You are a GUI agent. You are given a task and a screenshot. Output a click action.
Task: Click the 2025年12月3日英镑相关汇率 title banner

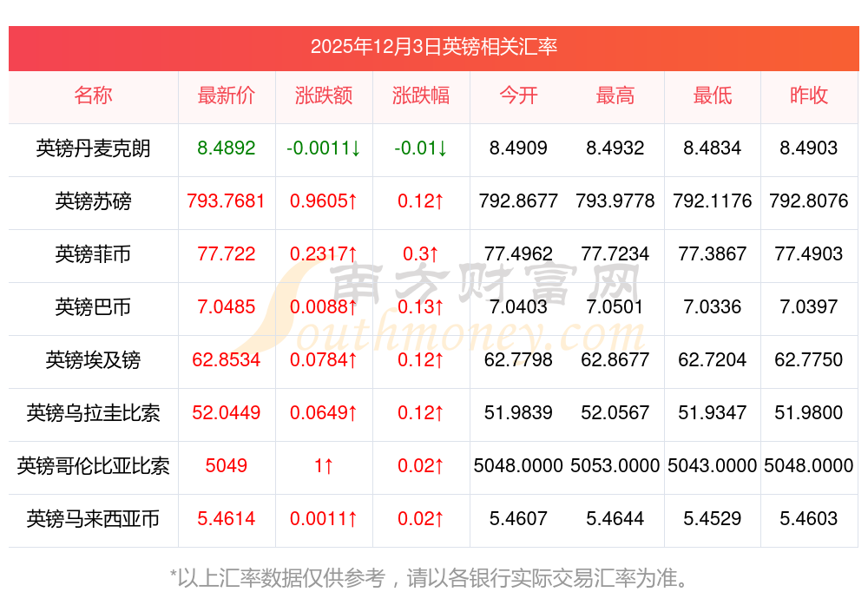pyautogui.click(x=434, y=48)
